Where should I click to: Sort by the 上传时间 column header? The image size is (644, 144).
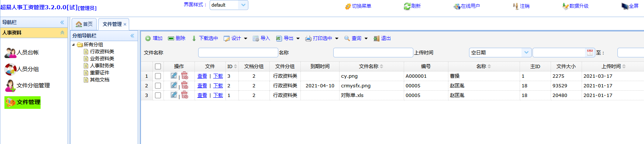click(x=613, y=67)
